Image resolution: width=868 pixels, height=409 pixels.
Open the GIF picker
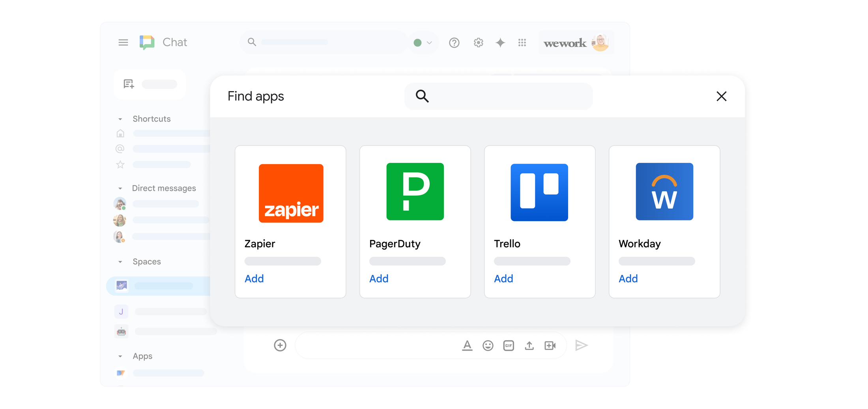[x=509, y=345]
